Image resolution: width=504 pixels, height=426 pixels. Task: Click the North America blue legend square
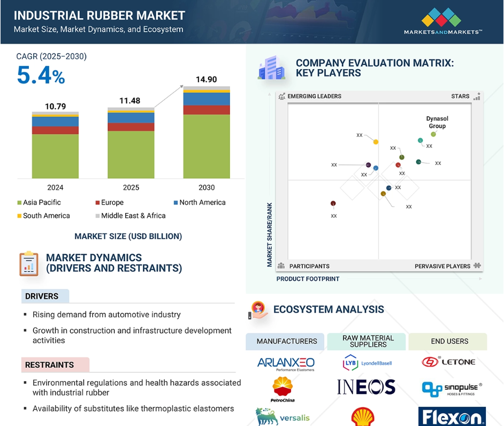(x=175, y=202)
